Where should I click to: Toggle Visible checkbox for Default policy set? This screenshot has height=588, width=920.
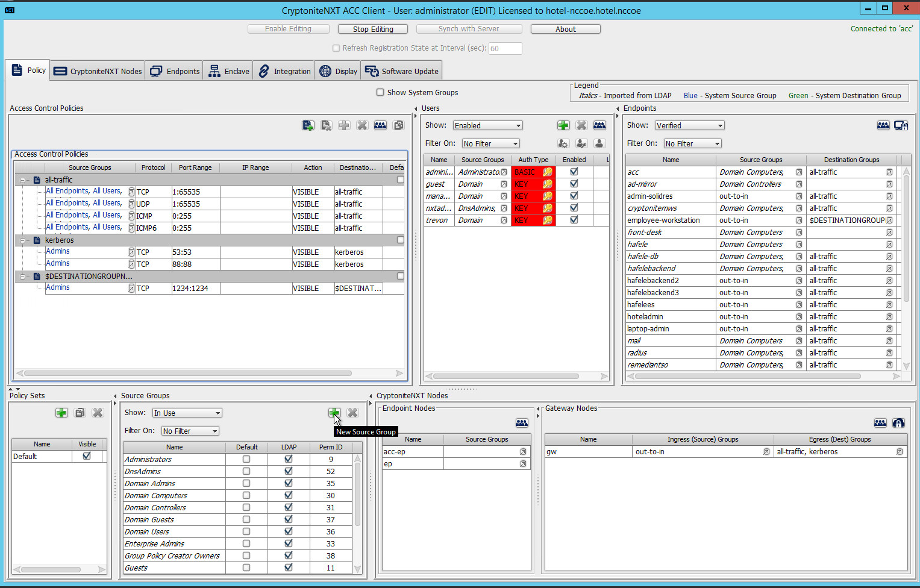(87, 456)
